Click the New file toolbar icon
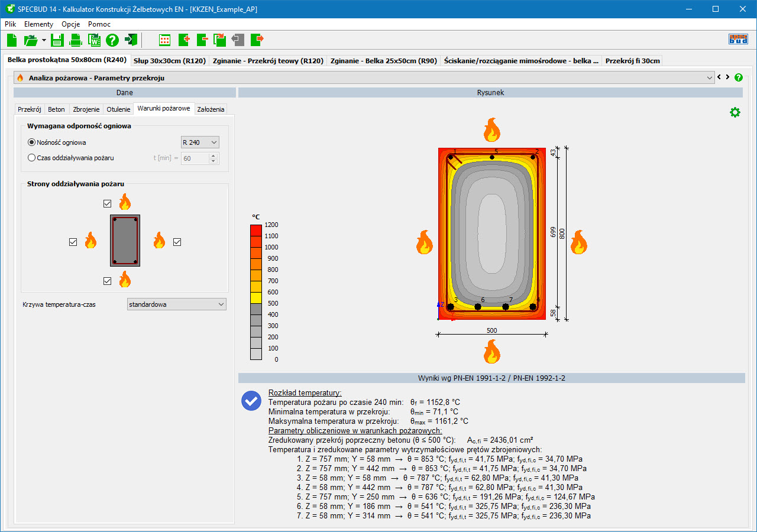The image size is (757, 532). pos(12,40)
